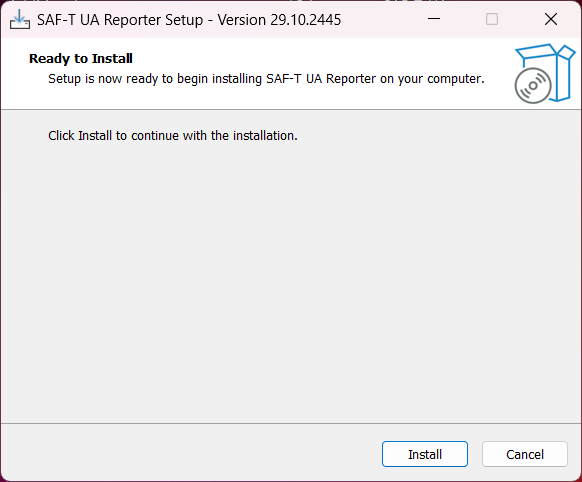Minimize the setup window

pyautogui.click(x=434, y=19)
